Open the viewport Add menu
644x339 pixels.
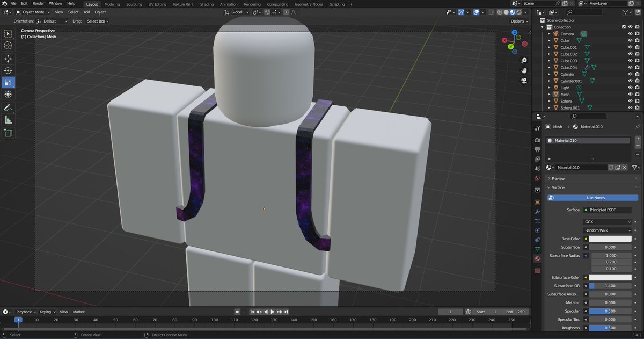pyautogui.click(x=86, y=12)
